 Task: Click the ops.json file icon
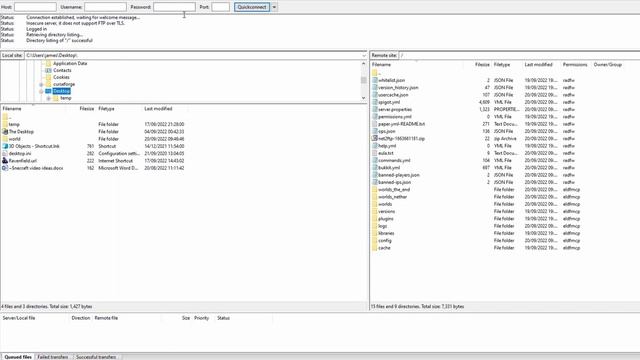pos(375,131)
